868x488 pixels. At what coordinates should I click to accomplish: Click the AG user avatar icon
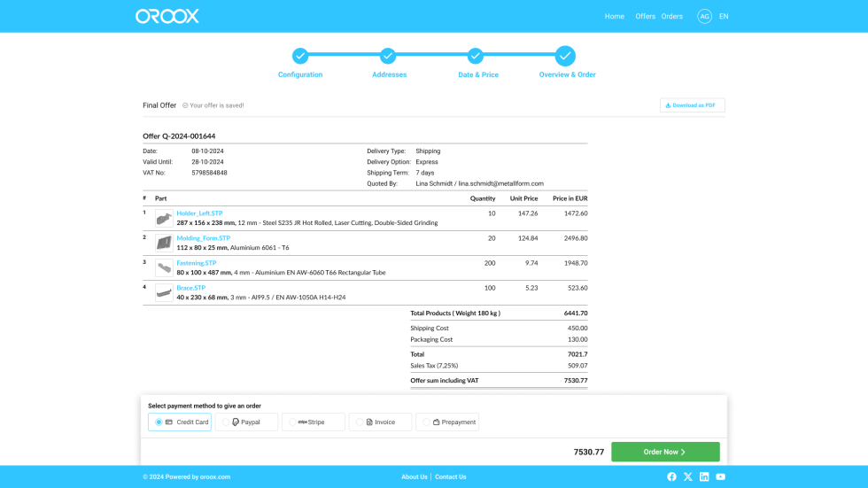click(x=704, y=16)
